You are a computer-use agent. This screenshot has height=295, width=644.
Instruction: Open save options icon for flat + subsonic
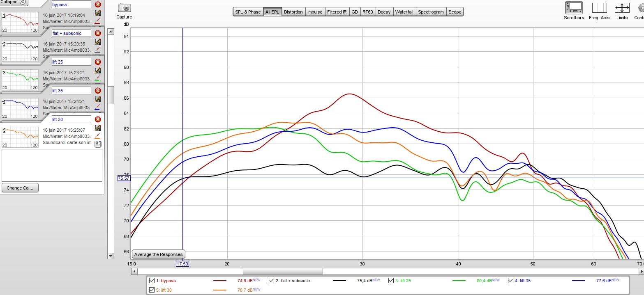coord(98,42)
